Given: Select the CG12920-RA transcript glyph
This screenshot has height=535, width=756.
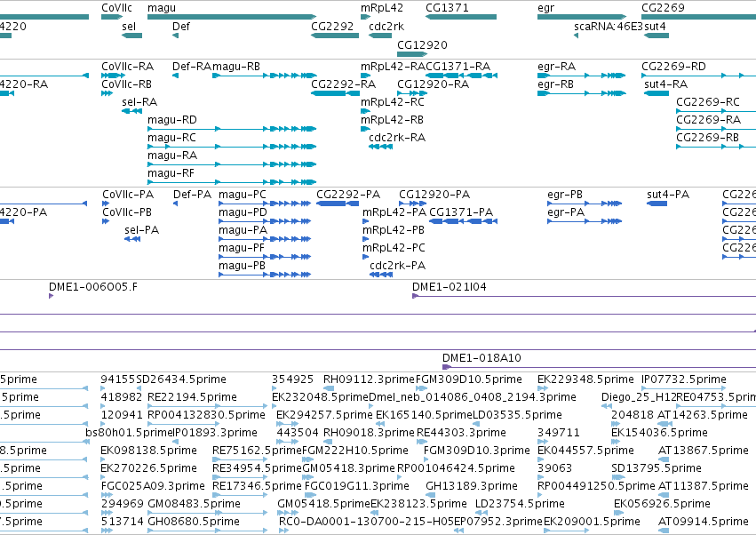Looking at the screenshot, I should (x=413, y=93).
